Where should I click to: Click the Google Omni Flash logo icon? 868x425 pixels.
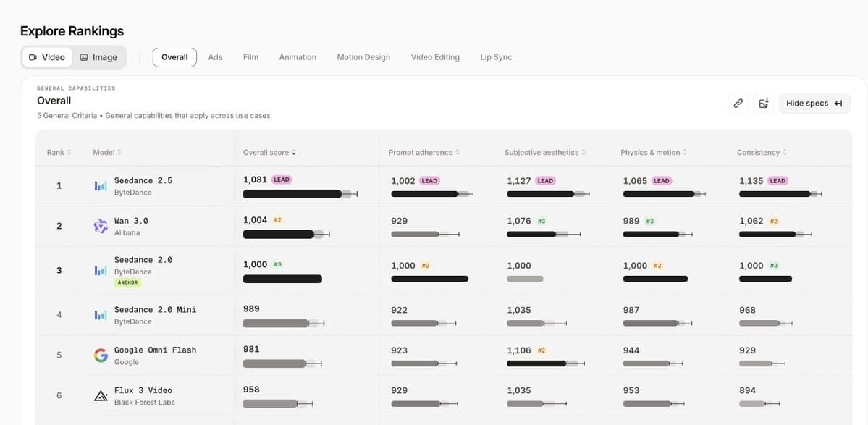pyautogui.click(x=101, y=355)
